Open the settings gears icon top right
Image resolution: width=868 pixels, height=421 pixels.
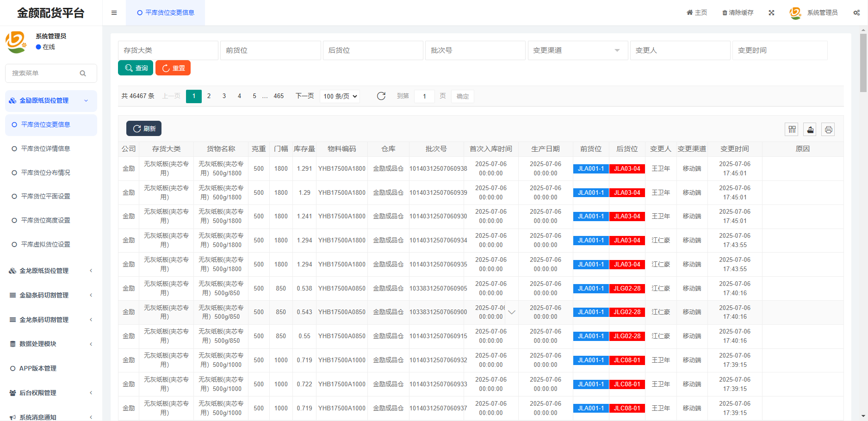tap(856, 13)
